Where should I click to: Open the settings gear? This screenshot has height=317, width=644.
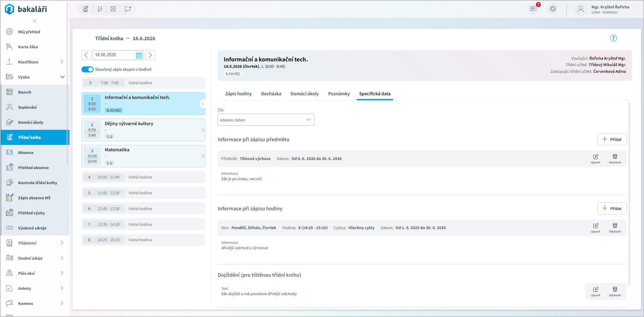553,9
